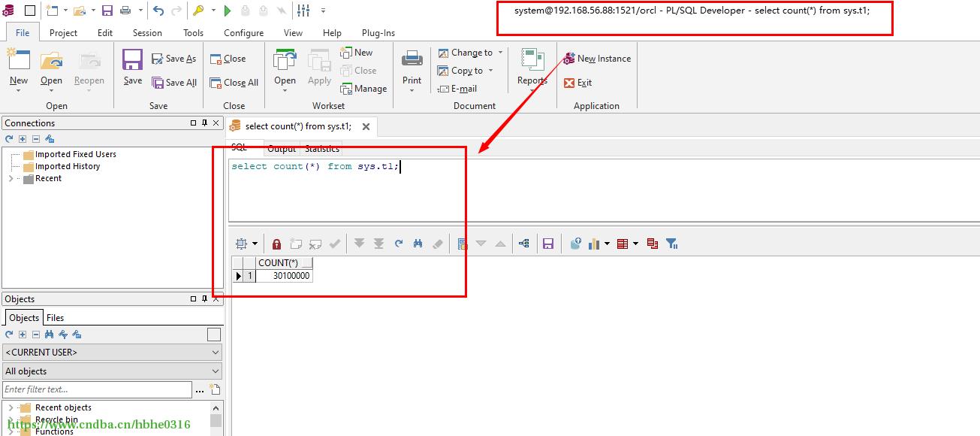The width and height of the screenshot is (980, 436).
Task: Switch to the Project ribbon tab
Action: pos(63,32)
